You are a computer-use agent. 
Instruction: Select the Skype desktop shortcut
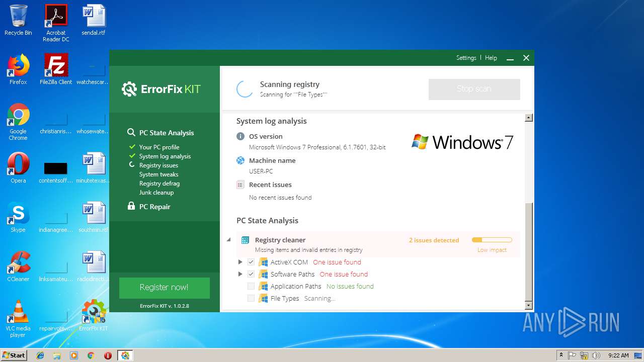[x=18, y=217]
